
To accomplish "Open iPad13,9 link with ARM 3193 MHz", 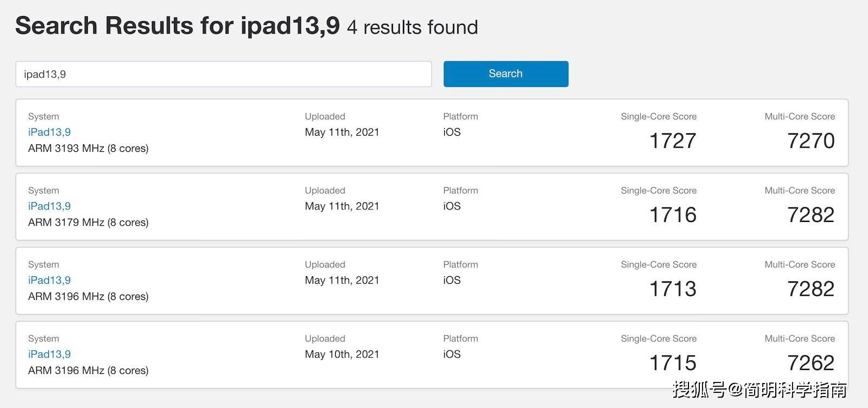I will tap(49, 132).
